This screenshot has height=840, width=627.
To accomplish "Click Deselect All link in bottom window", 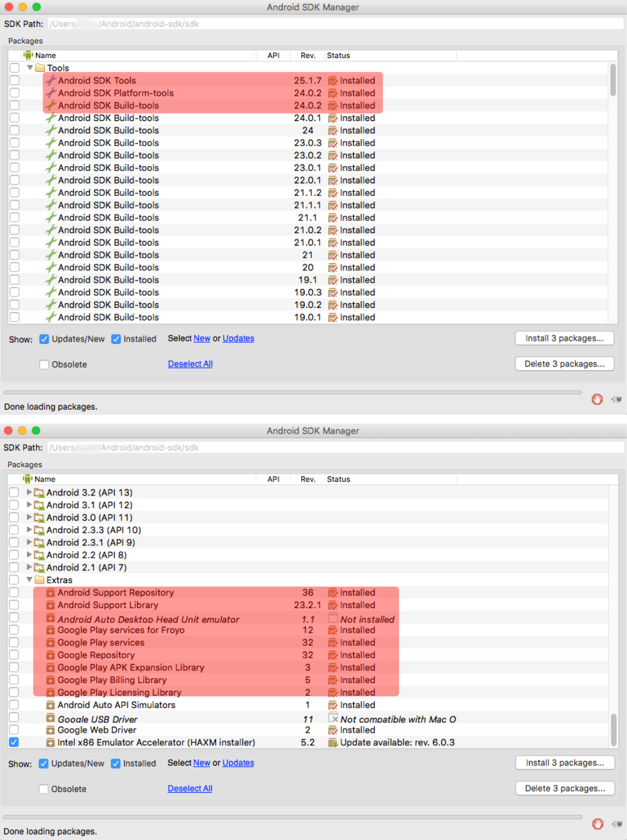I will click(x=190, y=788).
